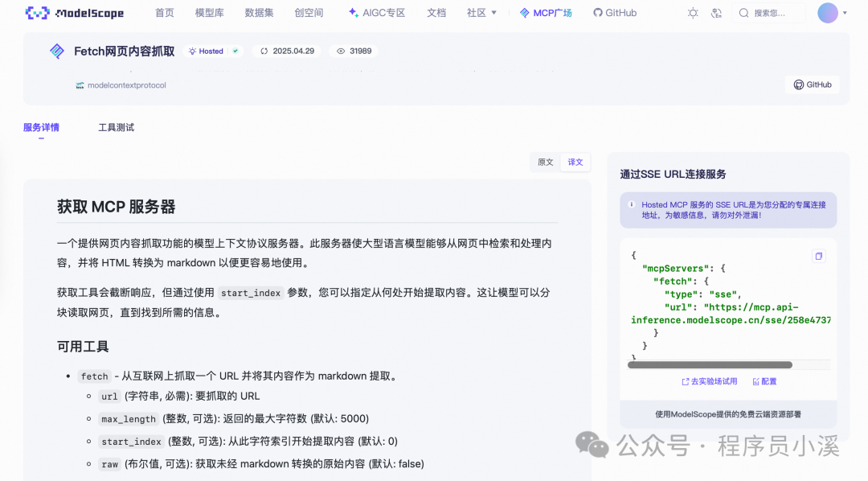Viewport: 868px width, 481px height.
Task: Click the view count eye icon
Action: [341, 51]
